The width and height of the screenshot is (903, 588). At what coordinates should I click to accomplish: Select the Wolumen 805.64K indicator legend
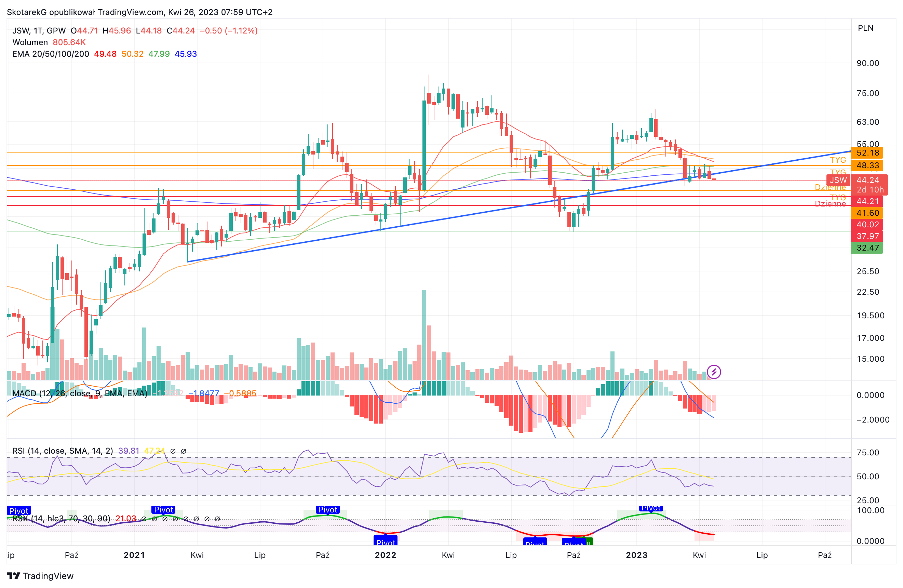[49, 42]
